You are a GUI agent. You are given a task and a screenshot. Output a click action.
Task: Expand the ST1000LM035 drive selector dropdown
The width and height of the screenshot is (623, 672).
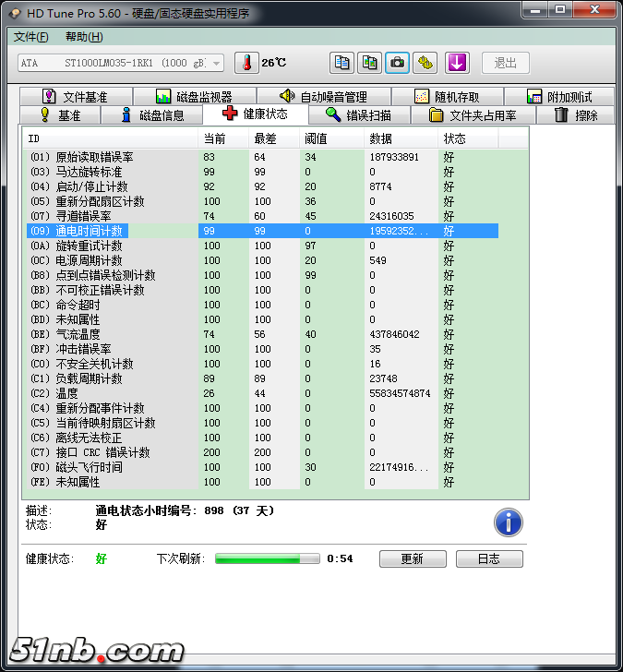pyautogui.click(x=216, y=63)
